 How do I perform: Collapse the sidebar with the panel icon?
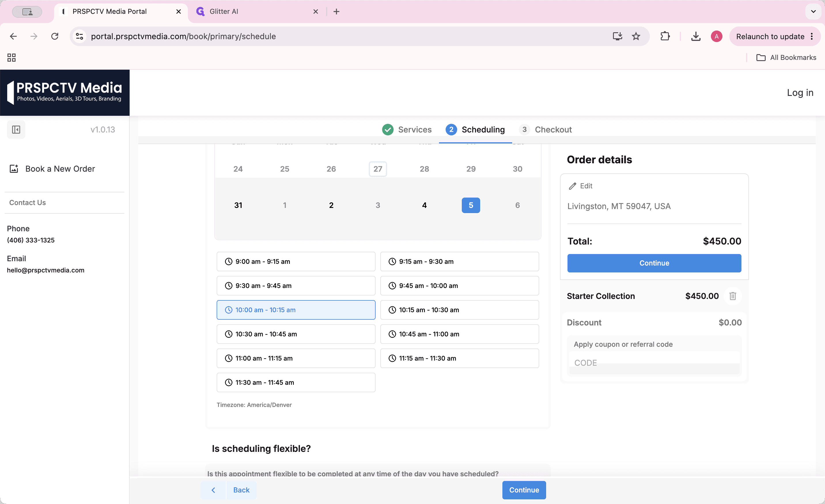pyautogui.click(x=16, y=130)
